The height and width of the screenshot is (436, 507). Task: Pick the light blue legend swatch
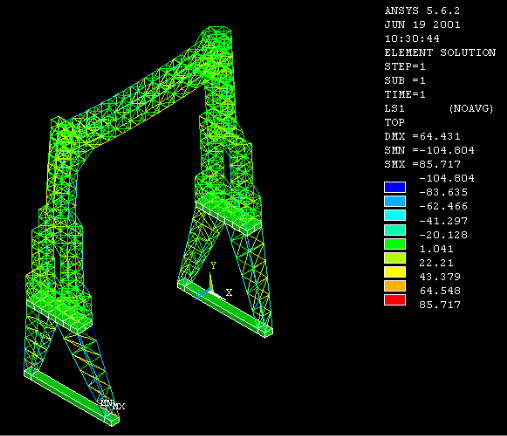(395, 201)
